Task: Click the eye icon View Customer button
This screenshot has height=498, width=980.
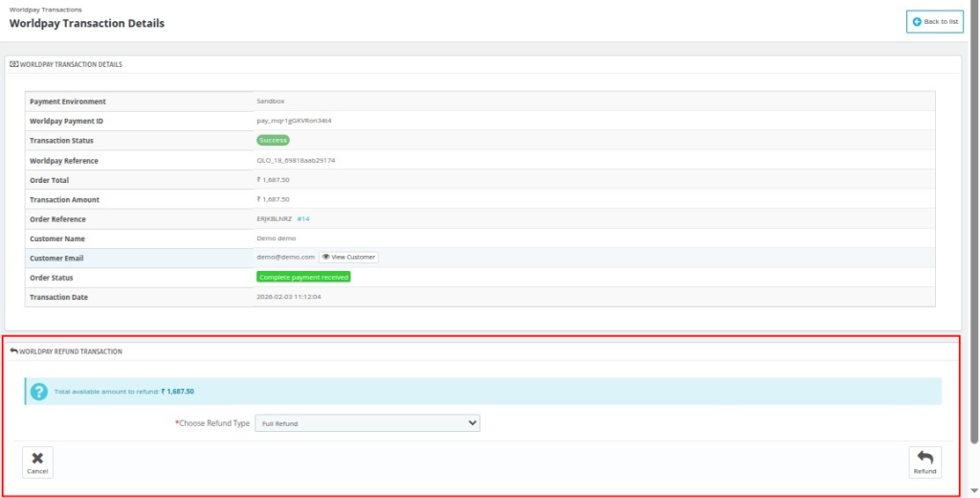Action: (348, 257)
